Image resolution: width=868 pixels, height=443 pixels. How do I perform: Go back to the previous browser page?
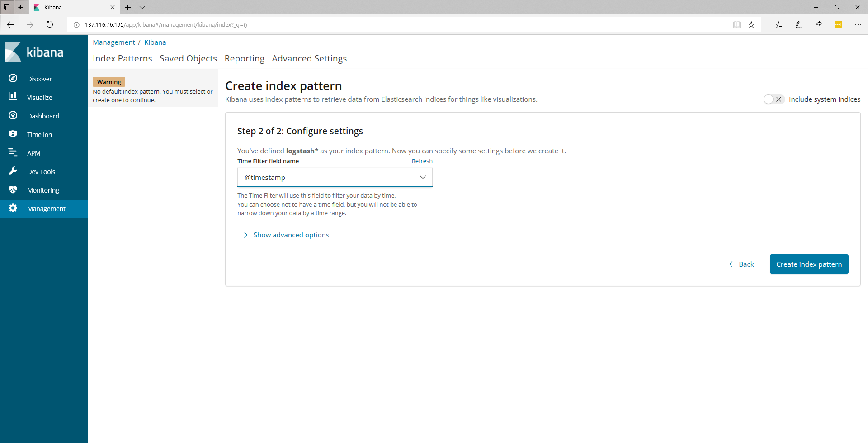[10, 24]
